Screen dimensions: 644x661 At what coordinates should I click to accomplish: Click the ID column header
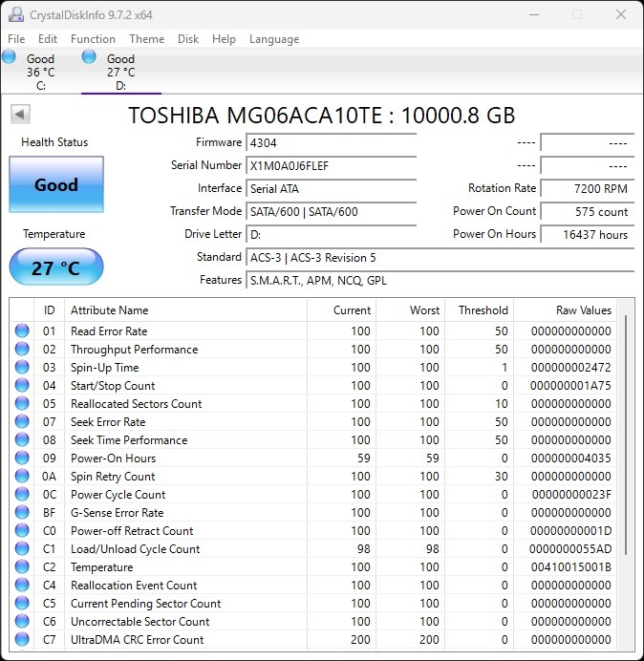click(x=49, y=310)
